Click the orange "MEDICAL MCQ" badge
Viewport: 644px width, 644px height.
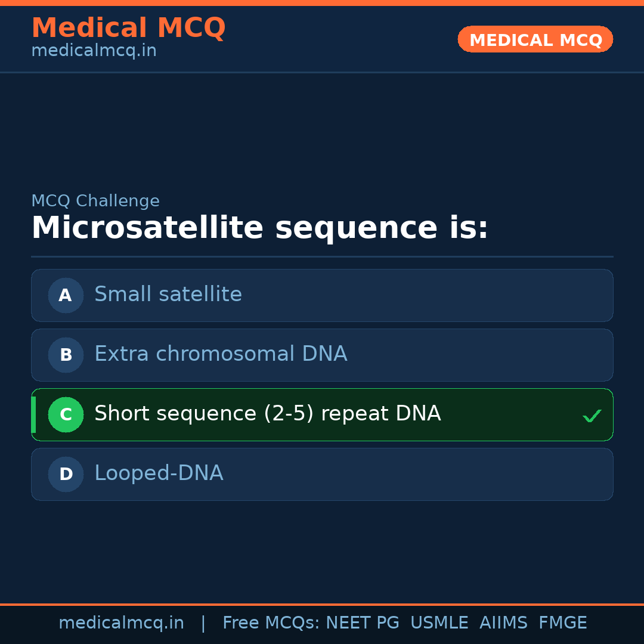tap(535, 39)
